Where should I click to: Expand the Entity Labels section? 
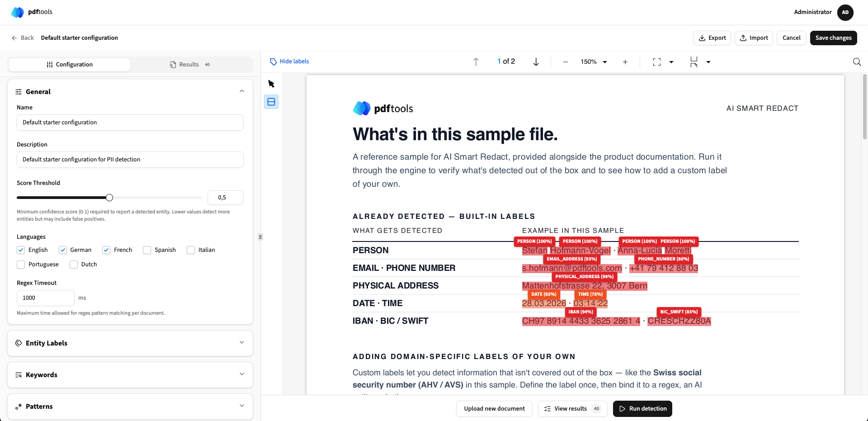[x=130, y=343]
